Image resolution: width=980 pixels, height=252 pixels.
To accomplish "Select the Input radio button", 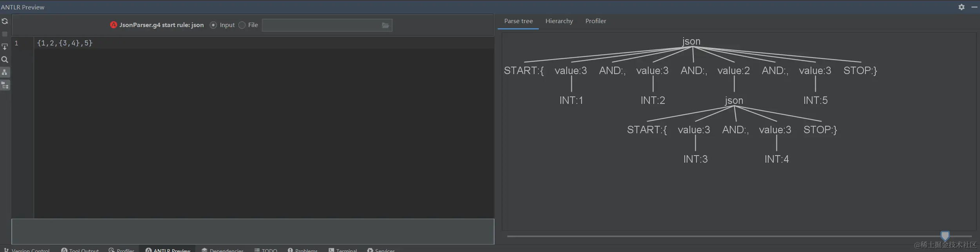I will click(213, 25).
